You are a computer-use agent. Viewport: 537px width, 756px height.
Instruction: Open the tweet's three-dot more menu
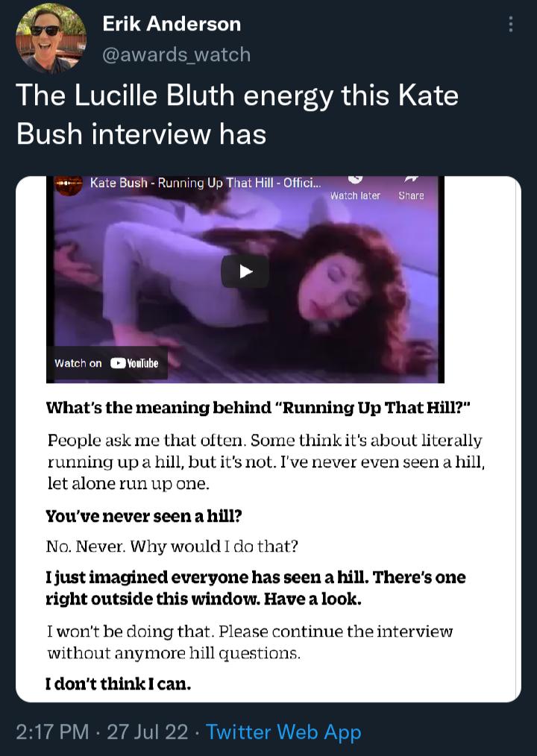tap(511, 25)
